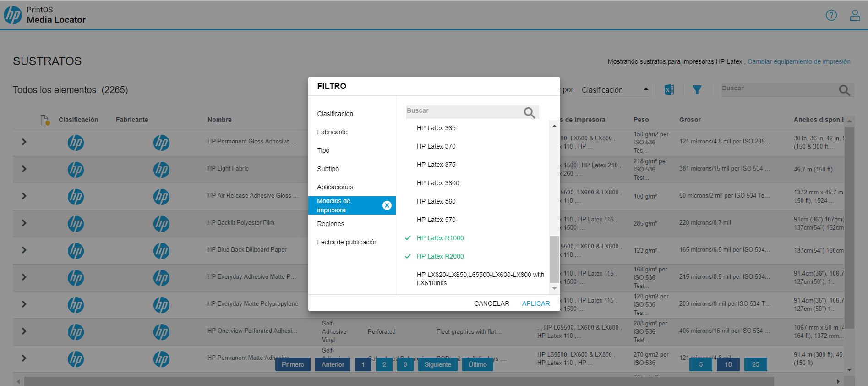
Task: Select HP Latex 375 model
Action: (x=436, y=165)
